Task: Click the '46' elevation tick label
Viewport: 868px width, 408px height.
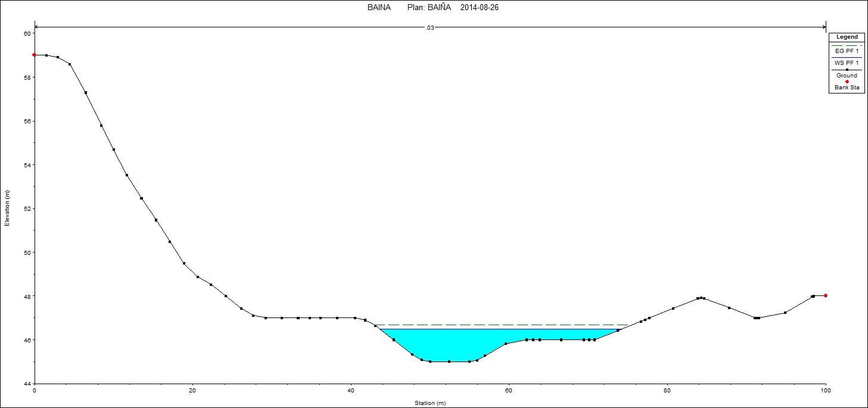Action: point(26,340)
